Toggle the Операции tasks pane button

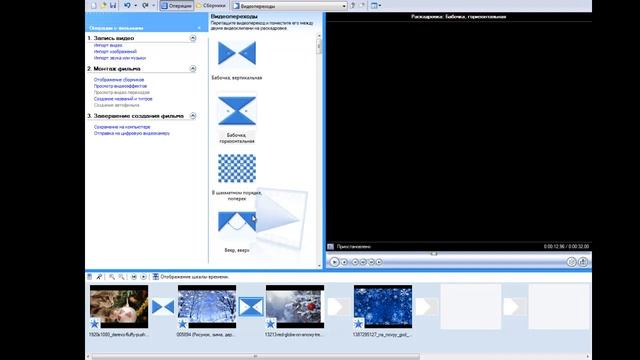176,6
